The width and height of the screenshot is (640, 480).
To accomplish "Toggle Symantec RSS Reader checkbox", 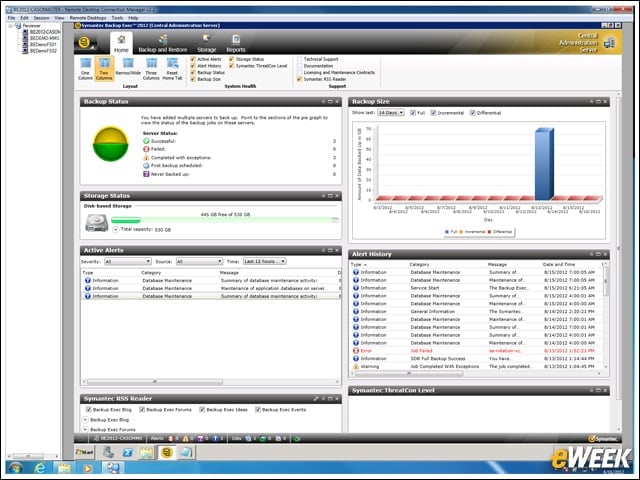I will click(x=300, y=79).
